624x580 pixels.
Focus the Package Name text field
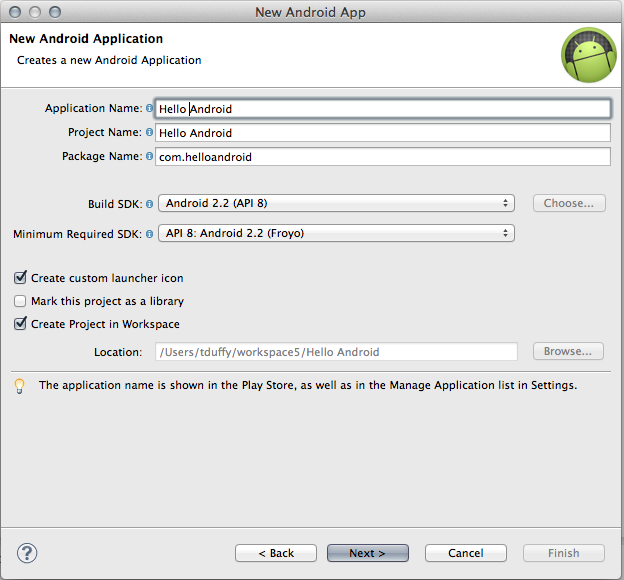click(x=382, y=157)
